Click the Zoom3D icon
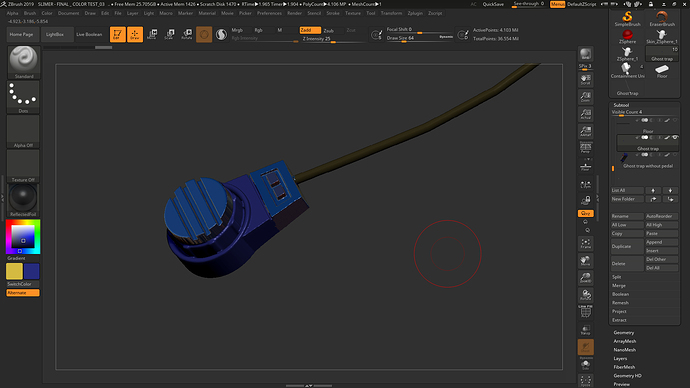 pyautogui.click(x=585, y=278)
